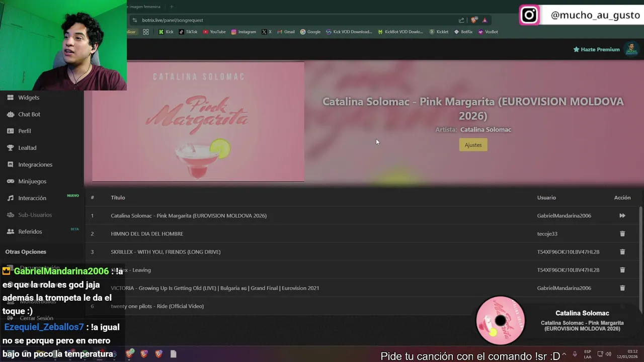Open Interacción section
Screen dimensions: 644x362
click(32, 198)
